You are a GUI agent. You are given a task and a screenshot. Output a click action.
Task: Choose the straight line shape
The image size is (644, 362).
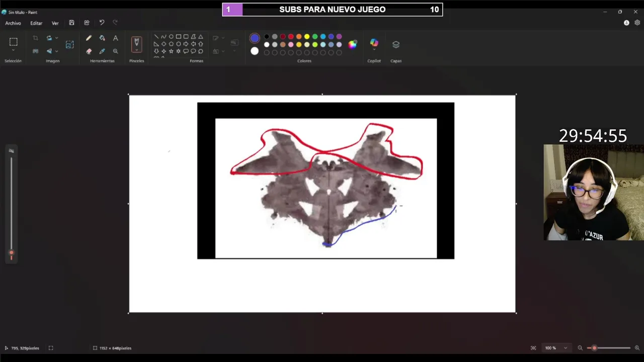pos(156,37)
